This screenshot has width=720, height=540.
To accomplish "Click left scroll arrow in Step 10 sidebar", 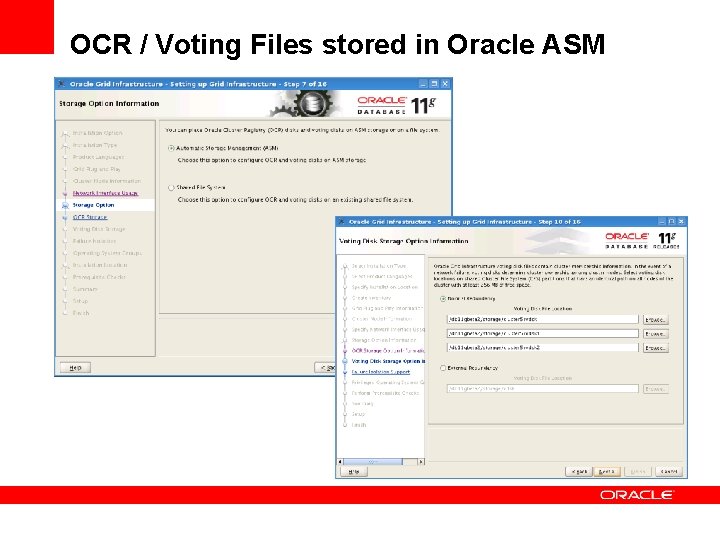I will pyautogui.click(x=340, y=461).
